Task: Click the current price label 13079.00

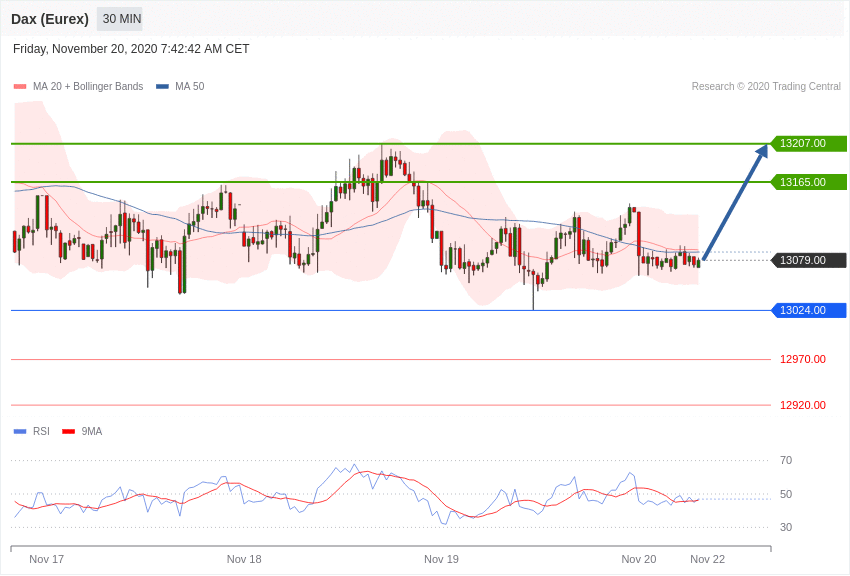Action: (x=808, y=260)
